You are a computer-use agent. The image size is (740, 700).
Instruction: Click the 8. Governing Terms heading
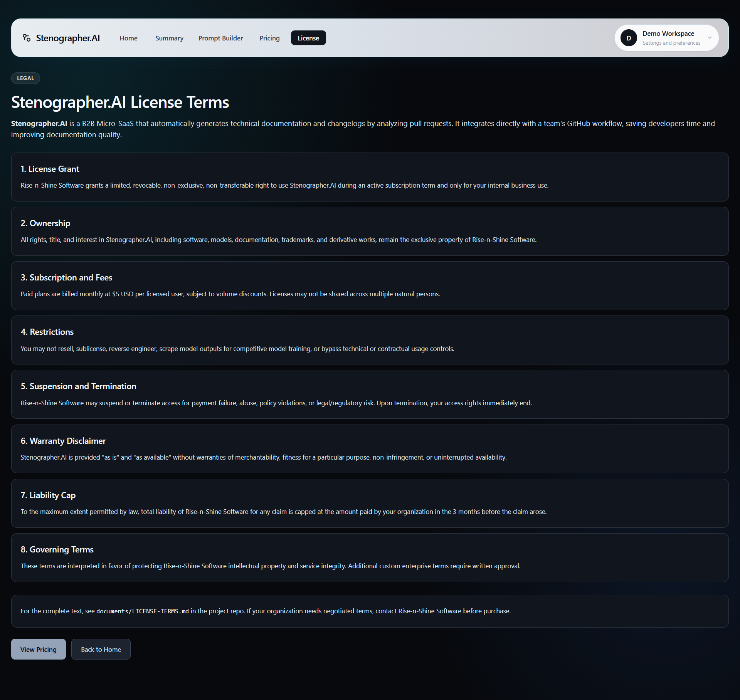[x=57, y=549]
